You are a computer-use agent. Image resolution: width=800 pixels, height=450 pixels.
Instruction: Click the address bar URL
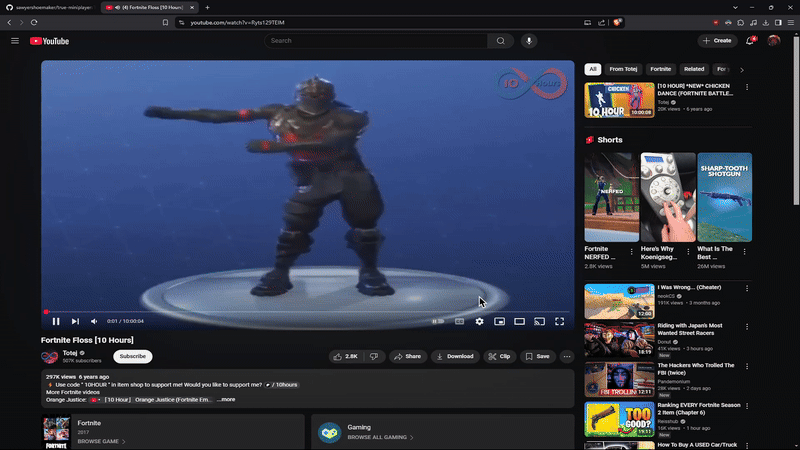[x=237, y=22]
